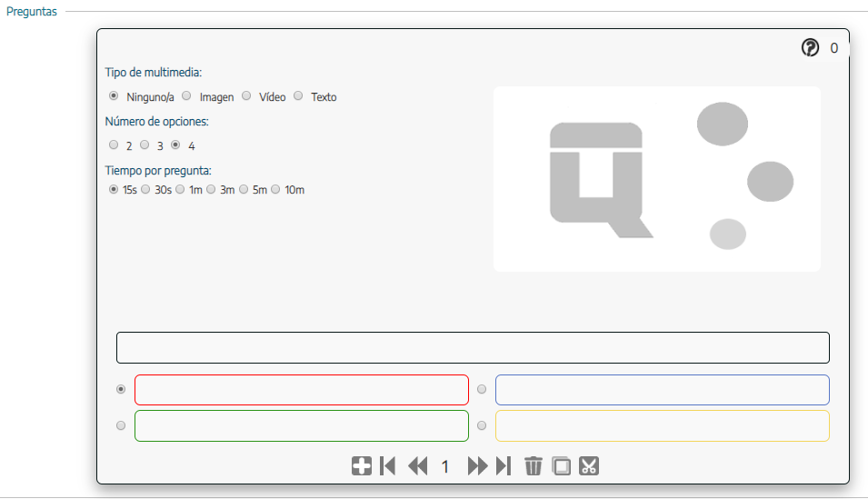Set number of options to 3
Screen dimensions: 868x499
pyautogui.click(x=145, y=145)
